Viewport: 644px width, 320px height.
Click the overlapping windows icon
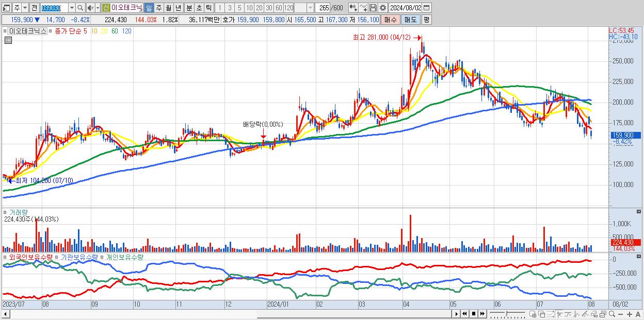pyautogui.click(x=542, y=314)
